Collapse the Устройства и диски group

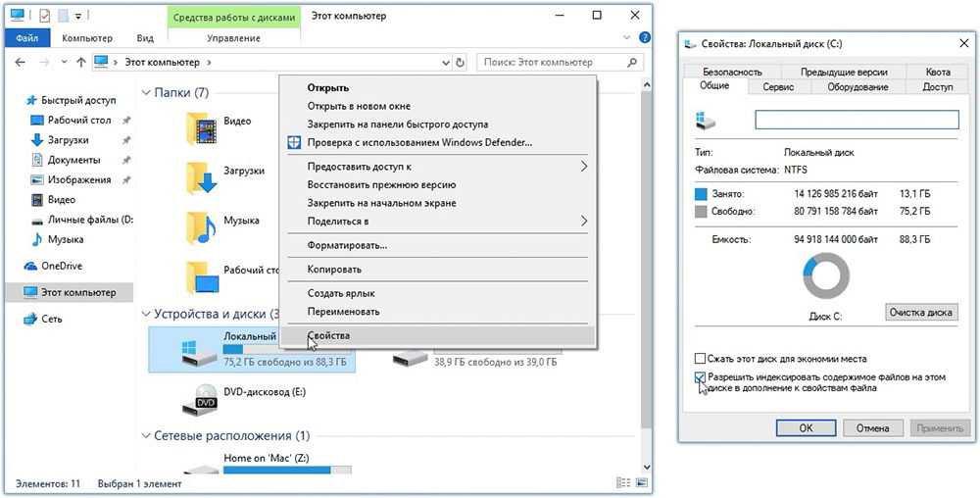(x=146, y=314)
